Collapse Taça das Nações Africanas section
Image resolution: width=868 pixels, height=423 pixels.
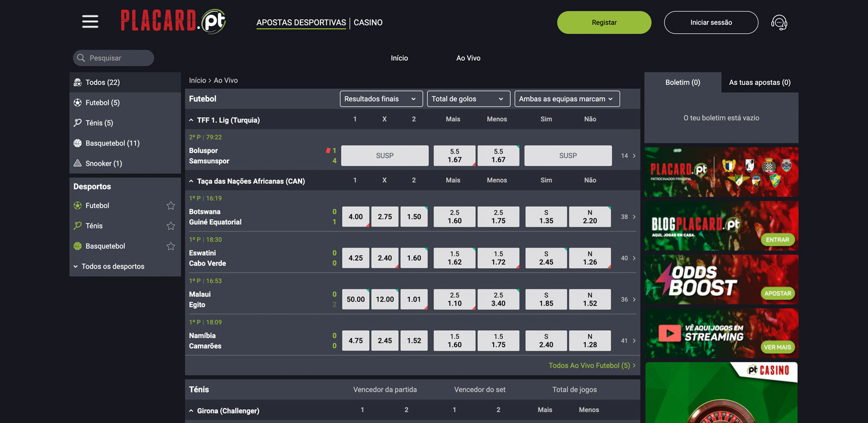click(191, 181)
